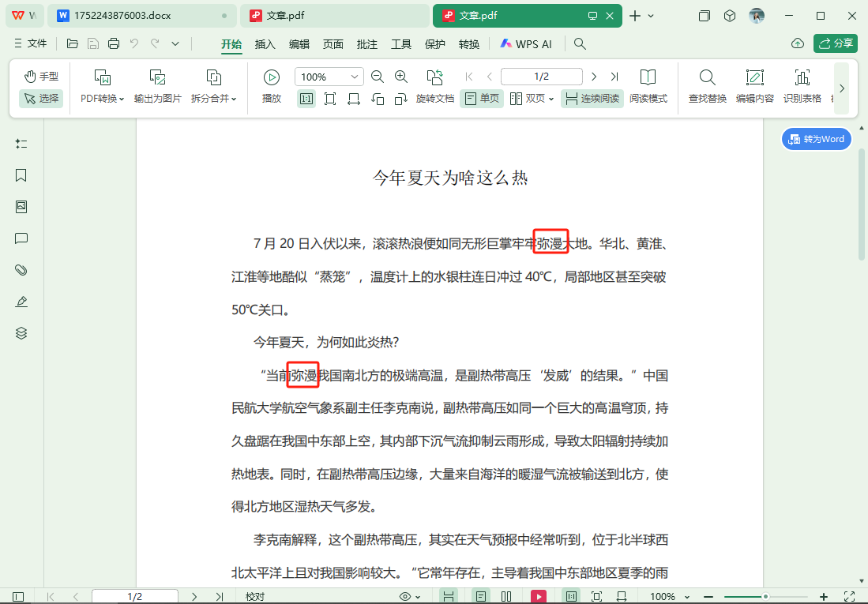The width and height of the screenshot is (868, 604).
Task: Click the Convert to Word (转为Word) button
Action: (817, 139)
